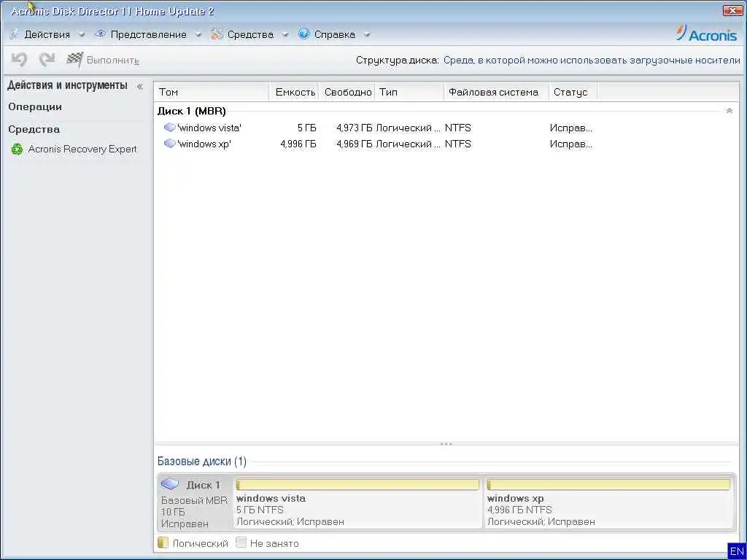Click the Acronis Recovery Expert recycle icon
The width and height of the screenshot is (747, 560).
point(18,149)
